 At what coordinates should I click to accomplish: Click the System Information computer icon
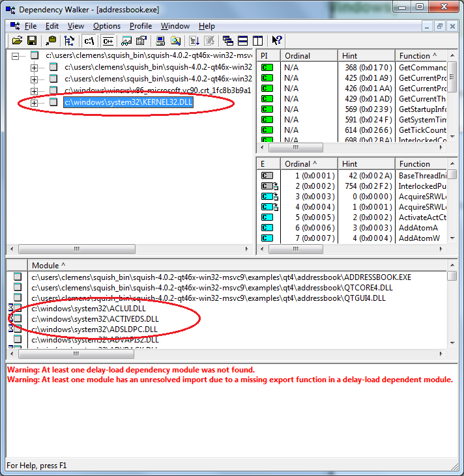(x=158, y=40)
